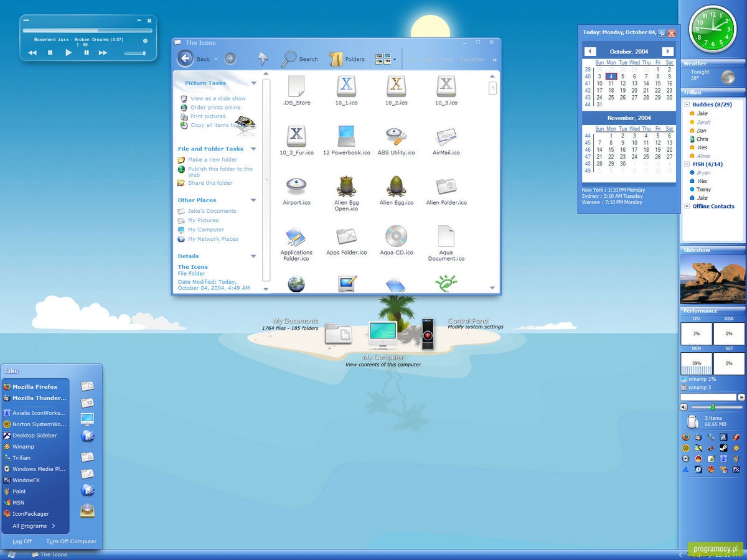The image size is (747, 560).
Task: Open the Airport.ico file icon
Action: (296, 186)
